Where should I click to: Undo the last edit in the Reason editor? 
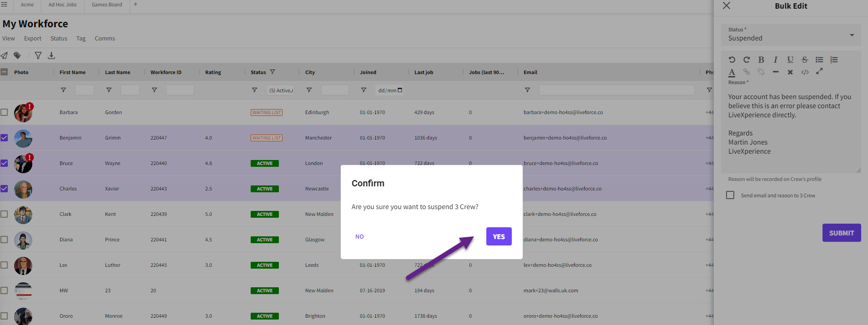tap(732, 60)
